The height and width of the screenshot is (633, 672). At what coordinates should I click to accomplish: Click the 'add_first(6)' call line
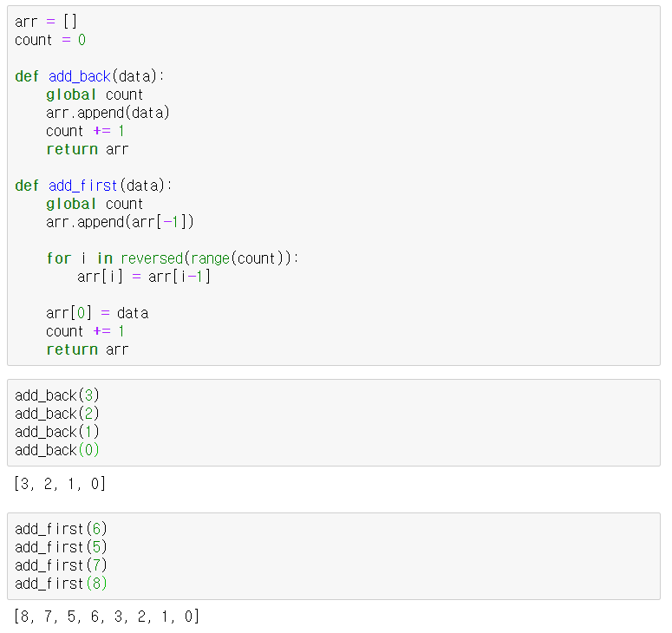click(x=61, y=529)
